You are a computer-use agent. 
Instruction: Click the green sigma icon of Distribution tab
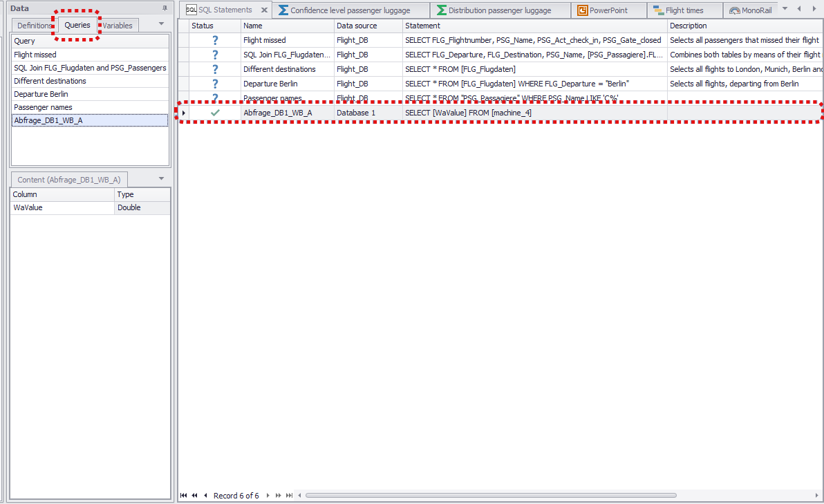pyautogui.click(x=442, y=10)
